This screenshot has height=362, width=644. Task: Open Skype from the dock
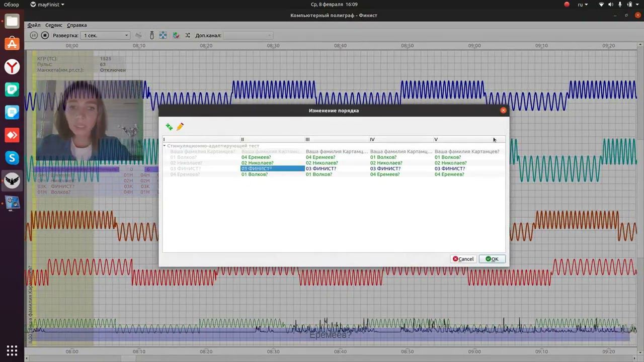pos(12,158)
